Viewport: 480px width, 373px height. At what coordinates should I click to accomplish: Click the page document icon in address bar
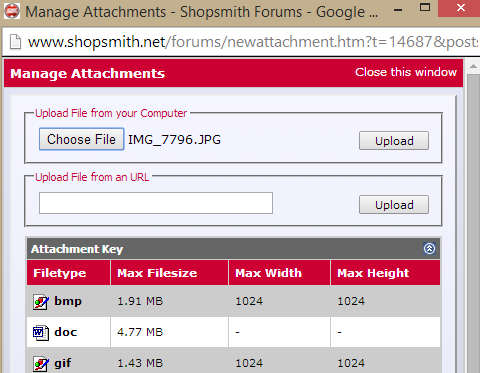point(15,42)
